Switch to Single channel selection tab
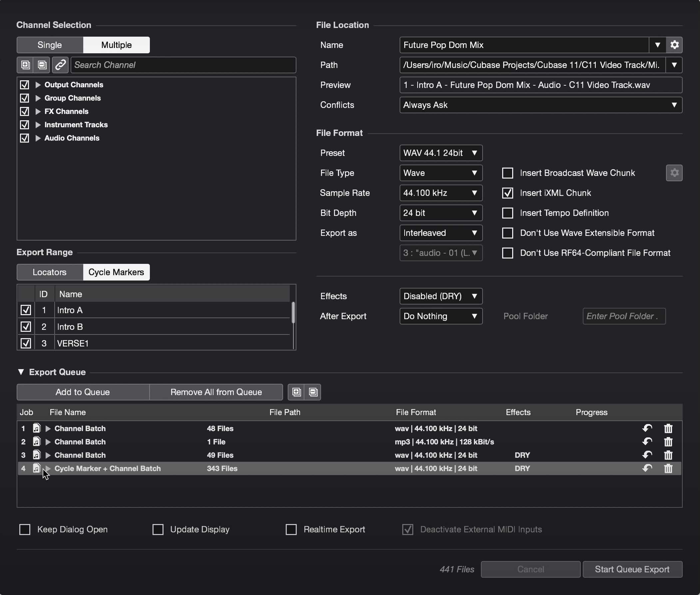Screen dimensions: 700x595 coord(50,45)
